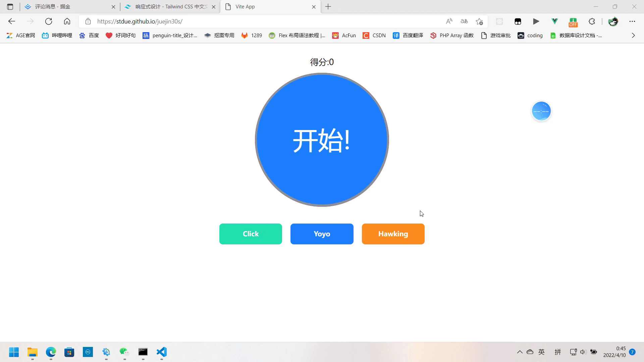Viewport: 644px width, 362px height.
Task: Click the floating blue circle widget
Action: coord(541,111)
